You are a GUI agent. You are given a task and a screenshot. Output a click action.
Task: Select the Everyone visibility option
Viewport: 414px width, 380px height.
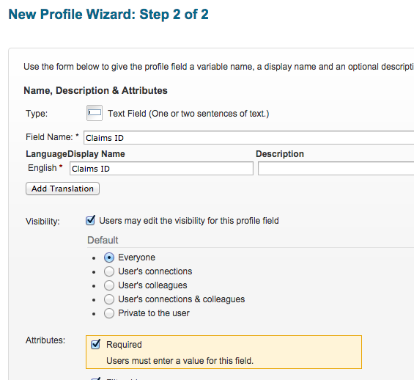pyautogui.click(x=109, y=258)
